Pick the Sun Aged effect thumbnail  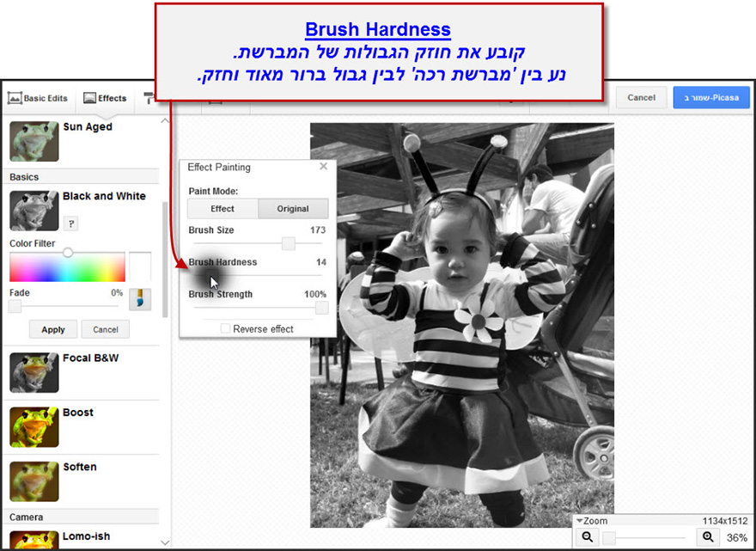pos(34,141)
